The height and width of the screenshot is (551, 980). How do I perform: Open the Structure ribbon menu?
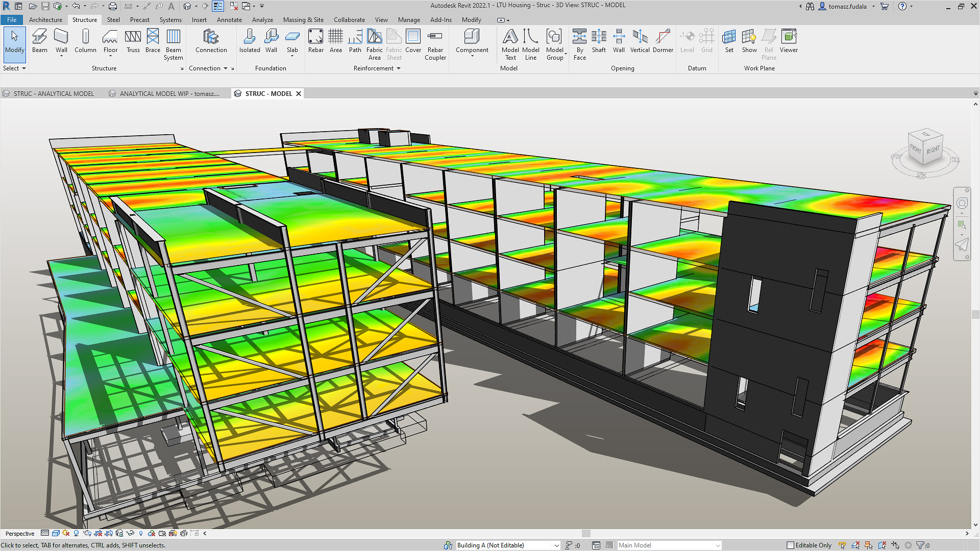[84, 19]
